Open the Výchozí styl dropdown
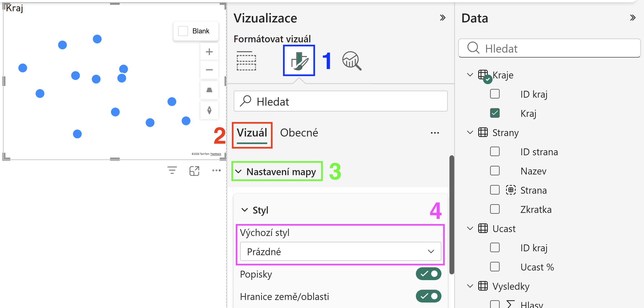 pyautogui.click(x=340, y=252)
